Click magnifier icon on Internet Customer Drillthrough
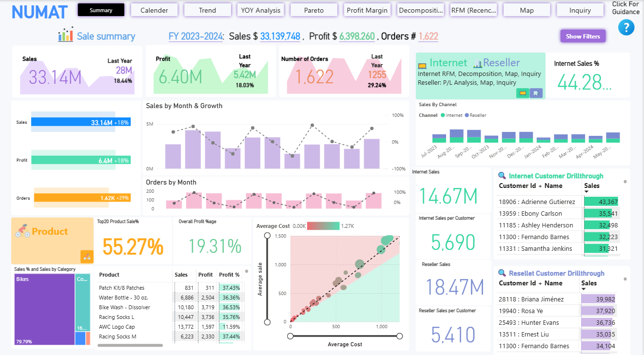This screenshot has height=355, width=644. pyautogui.click(x=502, y=176)
